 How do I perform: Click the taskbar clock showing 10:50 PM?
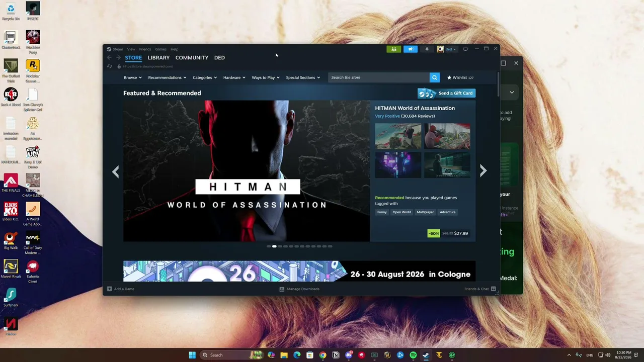[x=623, y=355]
